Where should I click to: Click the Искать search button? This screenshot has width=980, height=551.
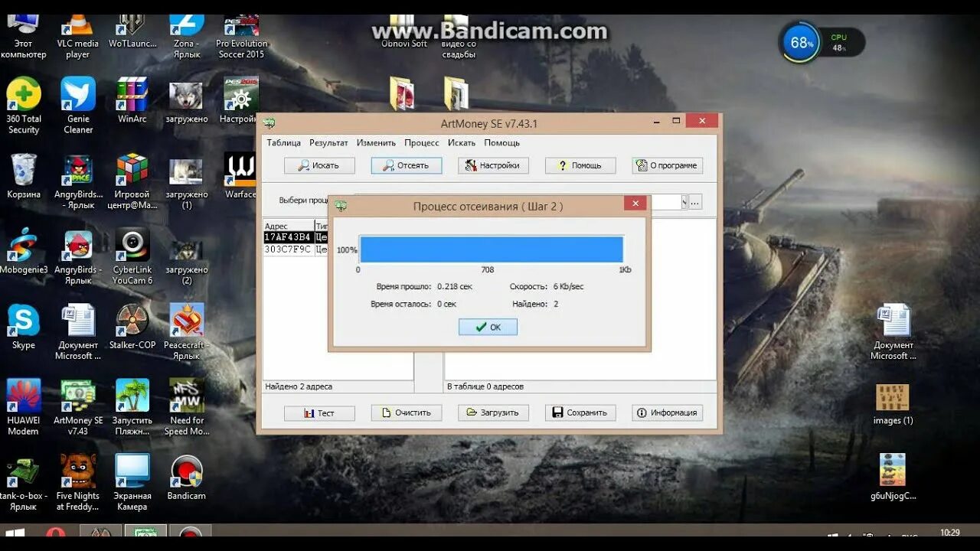pyautogui.click(x=319, y=165)
